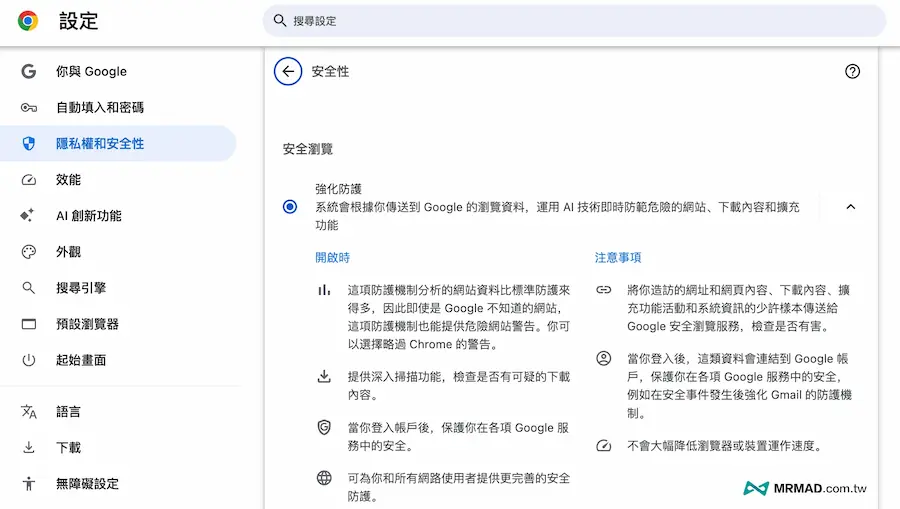The height and width of the screenshot is (509, 900).
Task: Click the 設定 header title
Action: click(79, 21)
